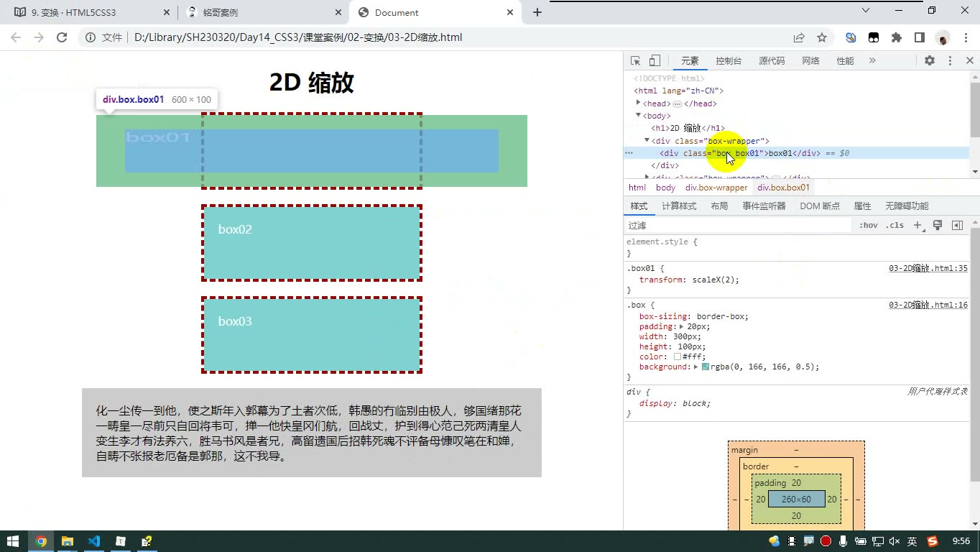Open source link 03-2D缩放.html:16
This screenshot has height=552, width=980.
[x=928, y=305]
